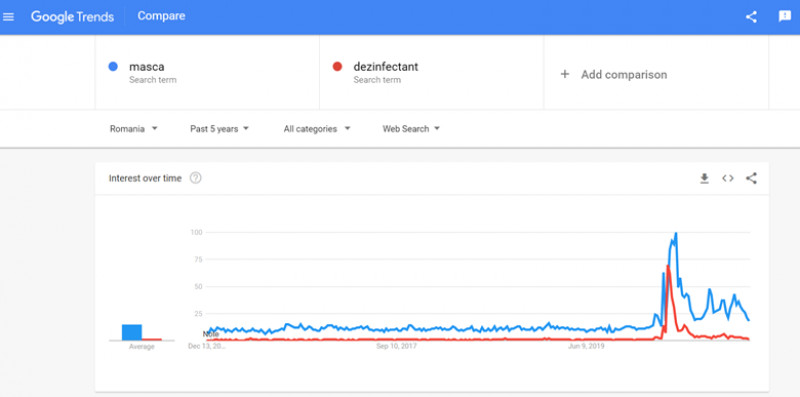This screenshot has width=800, height=397.
Task: Open the embed code icon
Action: (728, 178)
